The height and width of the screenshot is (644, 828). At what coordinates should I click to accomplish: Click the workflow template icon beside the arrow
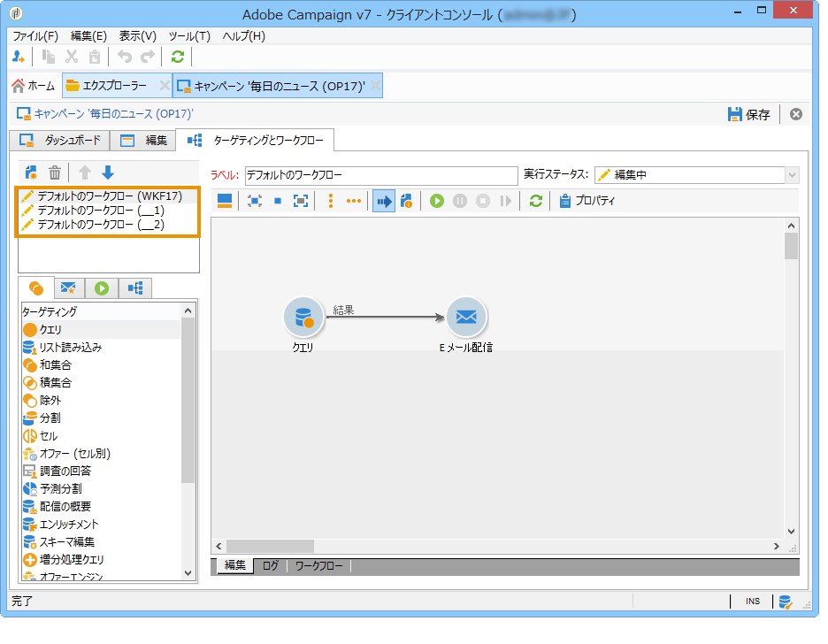coord(407,201)
